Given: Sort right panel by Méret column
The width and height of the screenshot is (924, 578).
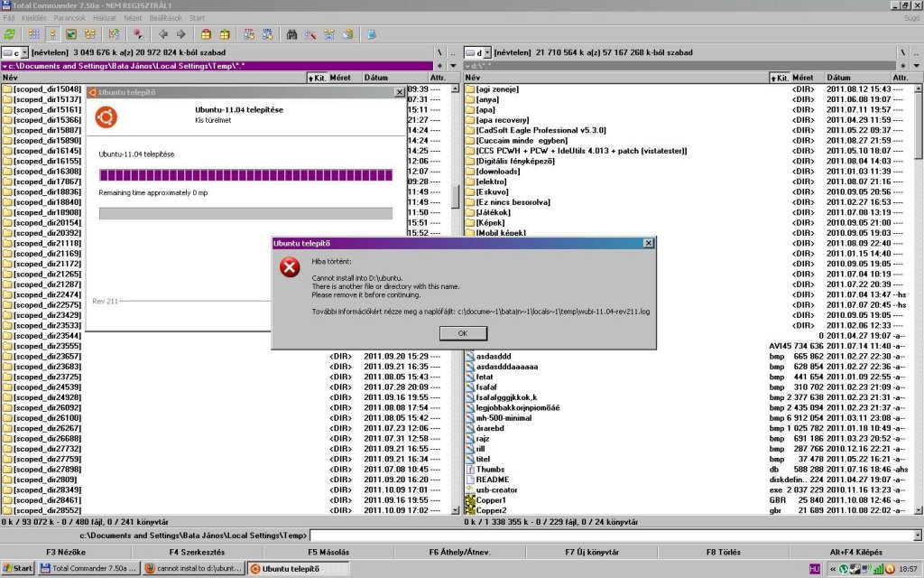Looking at the screenshot, I should tap(808, 78).
